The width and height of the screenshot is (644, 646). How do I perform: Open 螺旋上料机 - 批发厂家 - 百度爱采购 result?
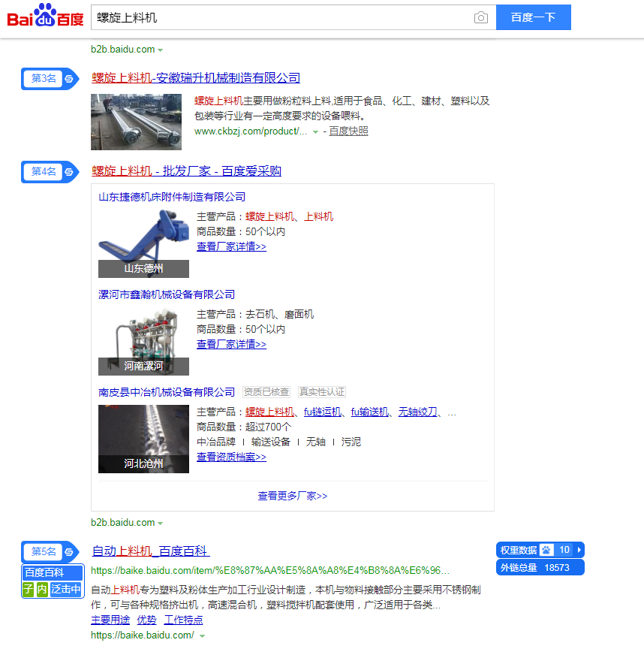[x=187, y=171]
